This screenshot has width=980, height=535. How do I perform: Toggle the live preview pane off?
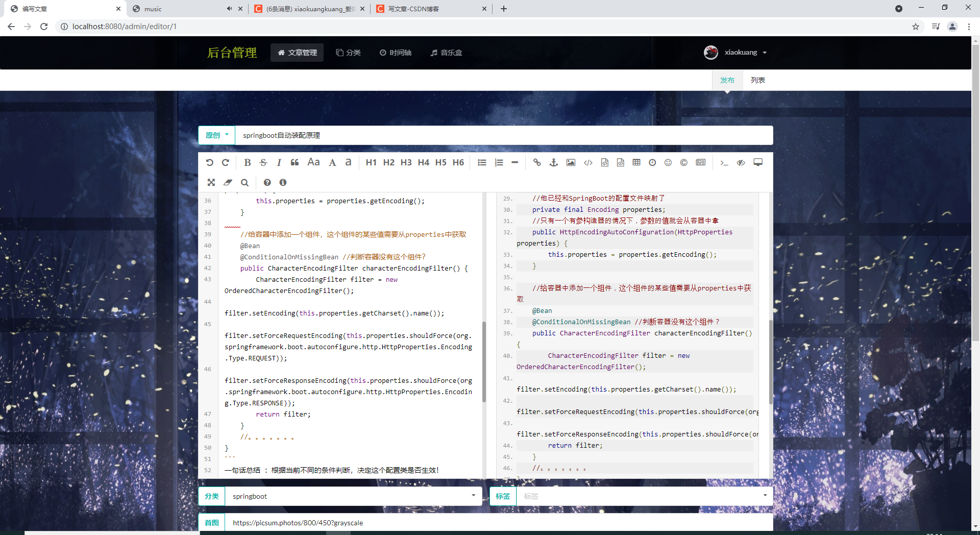741,162
